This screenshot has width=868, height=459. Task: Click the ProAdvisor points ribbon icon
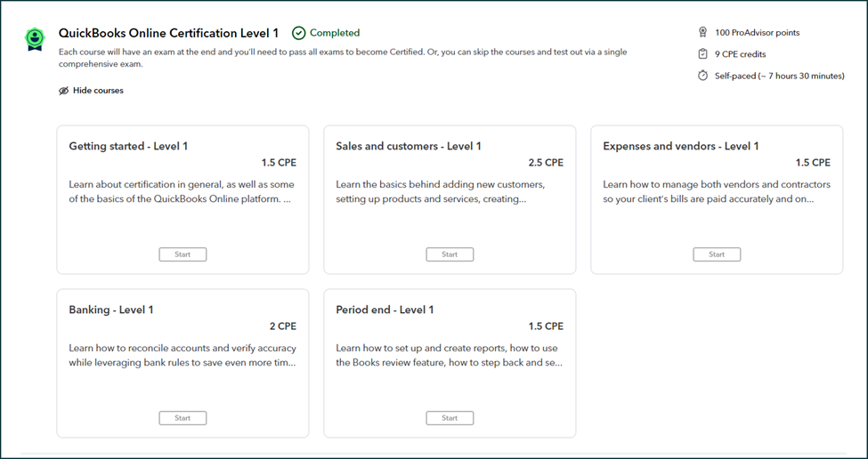(702, 33)
